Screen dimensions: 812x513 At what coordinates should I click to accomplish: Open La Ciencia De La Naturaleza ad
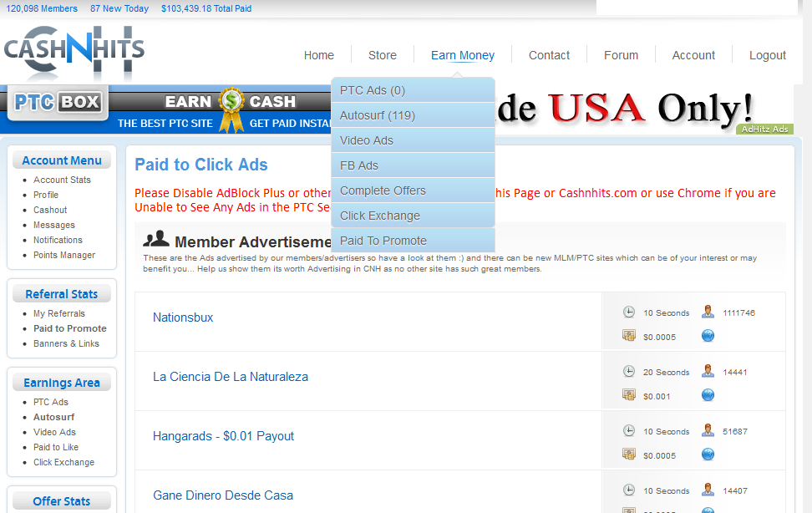tap(231, 377)
